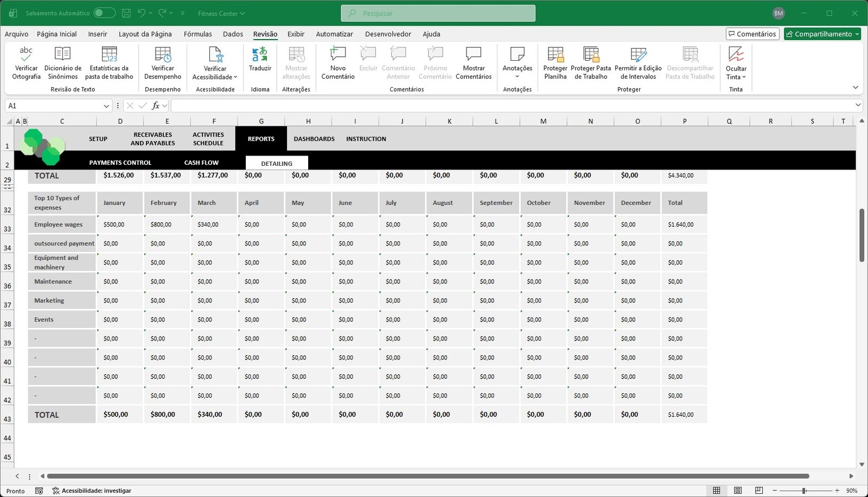Viewport: 868px width, 497px height.
Task: Switch to Page Layout view in status bar
Action: point(738,490)
